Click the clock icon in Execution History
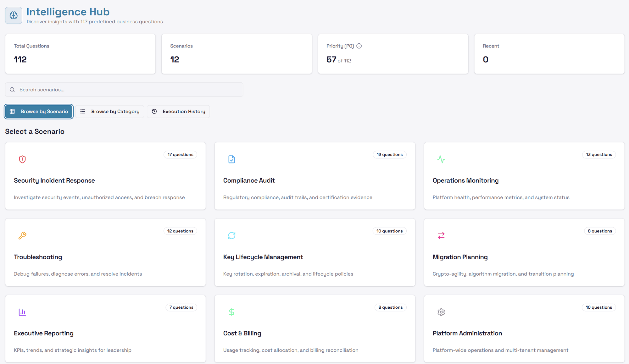629x364 pixels. coord(154,112)
